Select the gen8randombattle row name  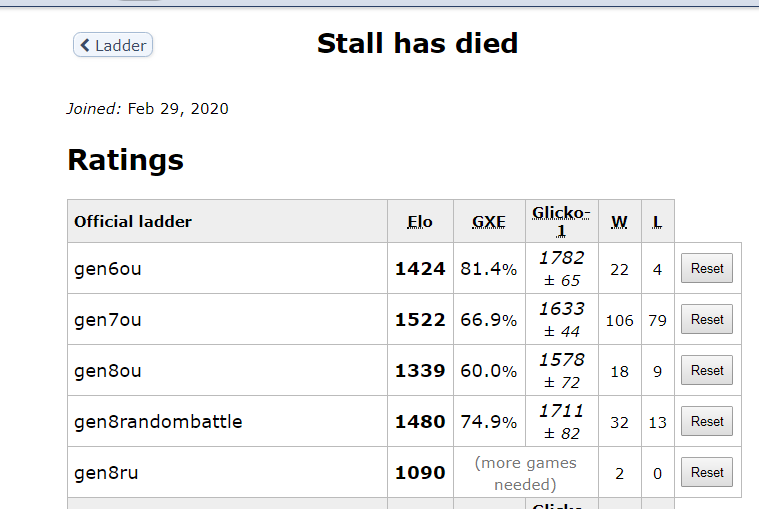tap(158, 422)
